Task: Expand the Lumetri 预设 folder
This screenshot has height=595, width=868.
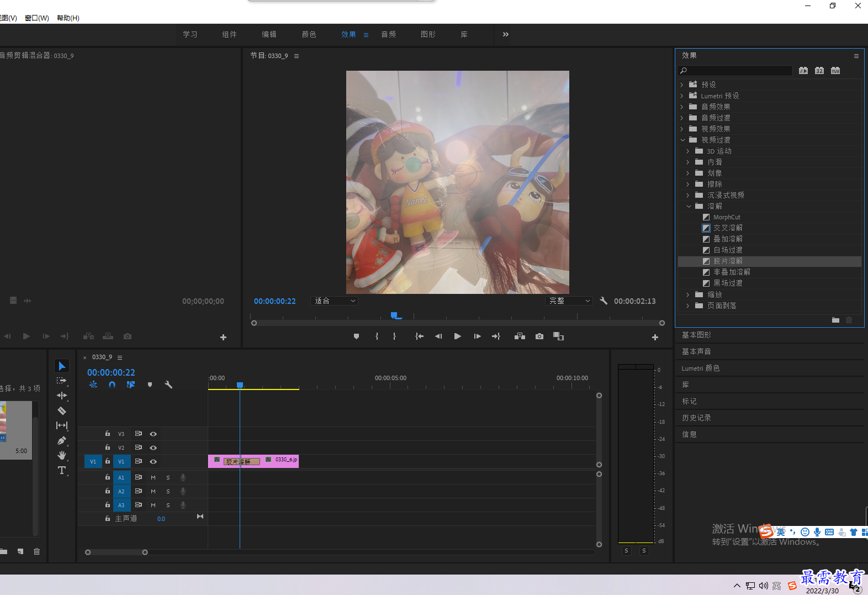Action: coord(682,96)
